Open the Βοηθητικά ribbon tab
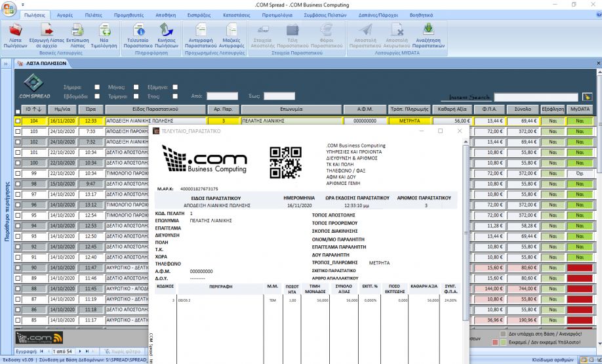 421,15
